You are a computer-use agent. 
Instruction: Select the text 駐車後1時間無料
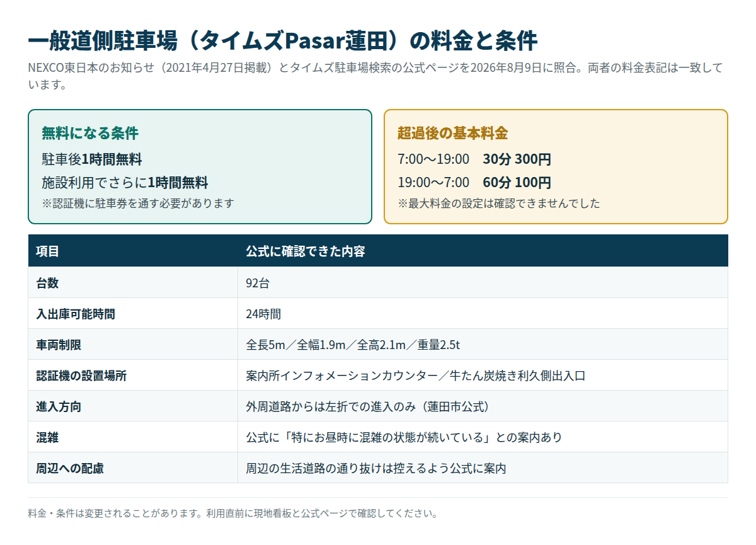[x=92, y=159]
